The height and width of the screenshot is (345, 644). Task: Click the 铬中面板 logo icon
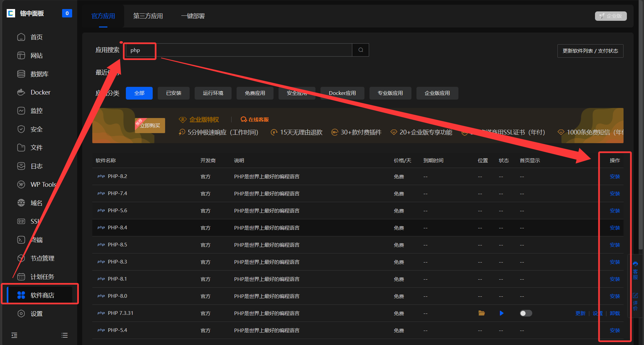tap(11, 13)
